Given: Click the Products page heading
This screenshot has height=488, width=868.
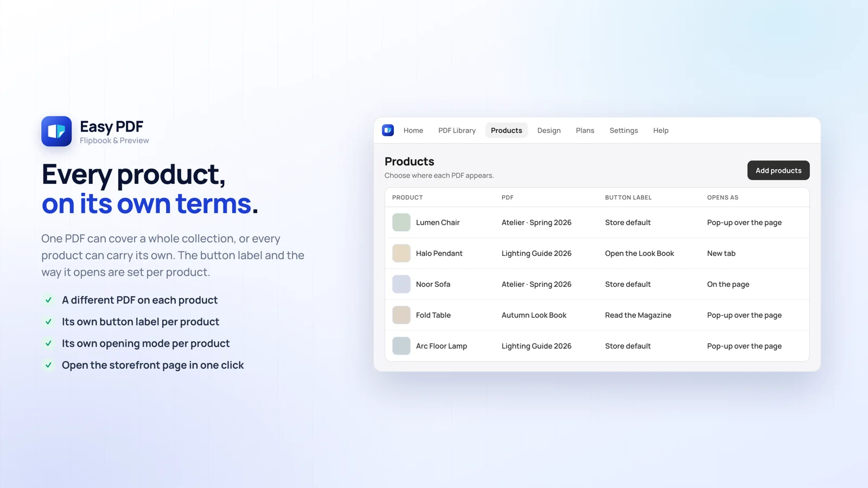Looking at the screenshot, I should pyautogui.click(x=410, y=162).
